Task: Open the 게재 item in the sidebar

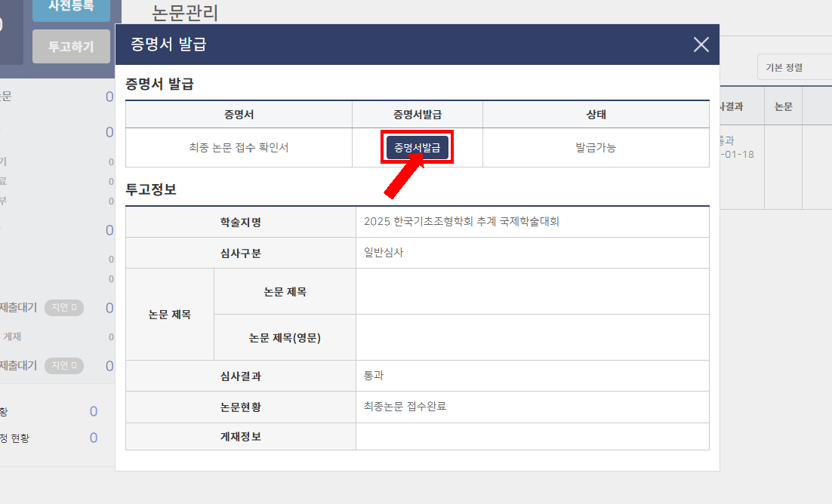Action: tap(13, 337)
